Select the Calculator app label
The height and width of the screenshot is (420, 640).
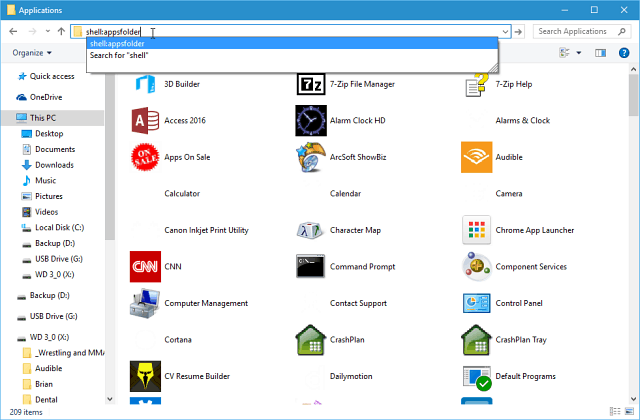(182, 193)
